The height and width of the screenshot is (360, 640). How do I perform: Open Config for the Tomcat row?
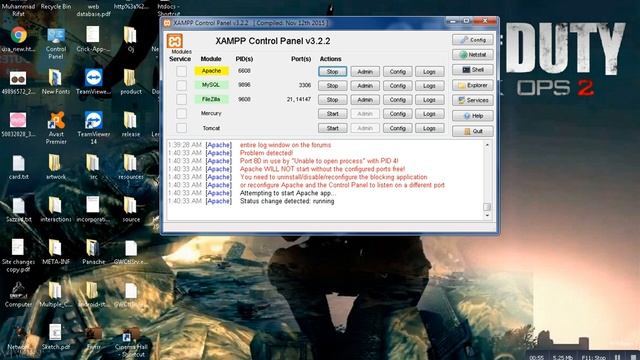point(398,128)
